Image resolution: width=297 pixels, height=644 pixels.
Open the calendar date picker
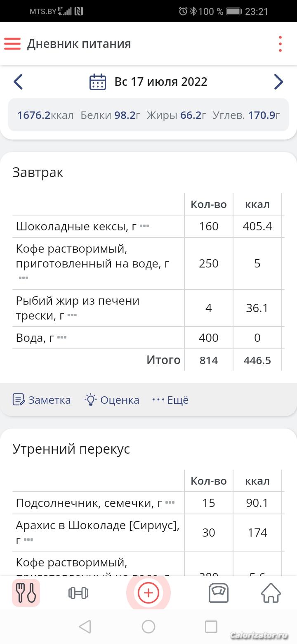[98, 82]
